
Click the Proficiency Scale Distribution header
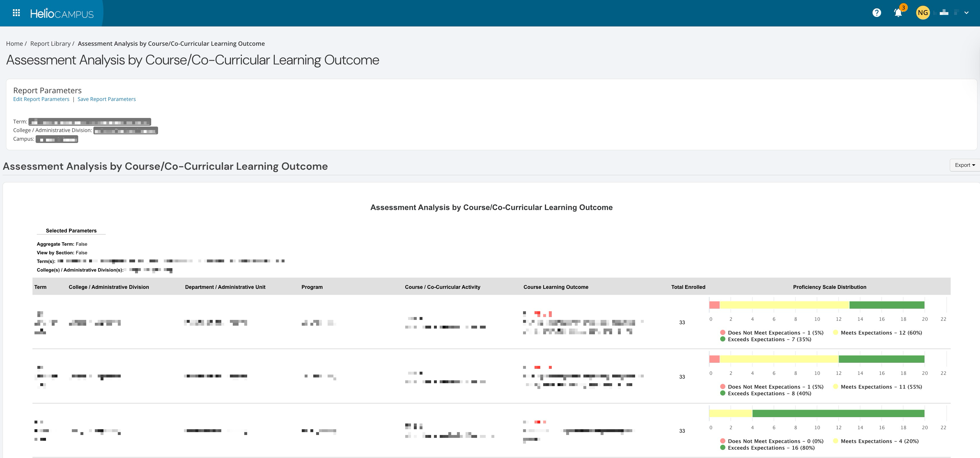[829, 287]
